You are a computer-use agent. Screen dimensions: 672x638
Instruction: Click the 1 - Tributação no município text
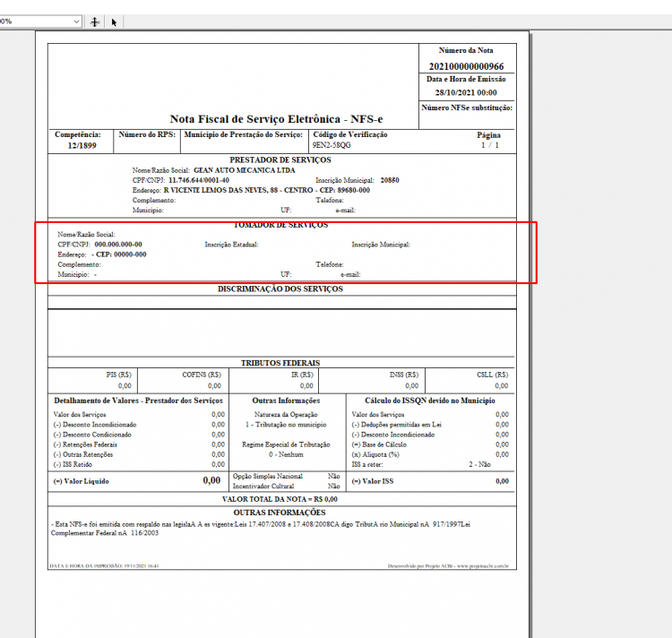click(286, 425)
